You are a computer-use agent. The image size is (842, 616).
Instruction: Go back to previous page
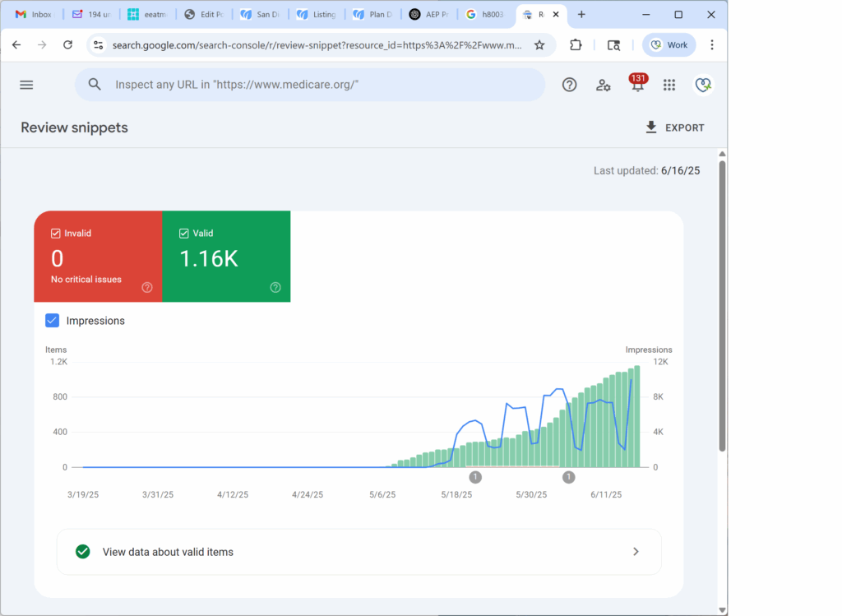pyautogui.click(x=16, y=45)
